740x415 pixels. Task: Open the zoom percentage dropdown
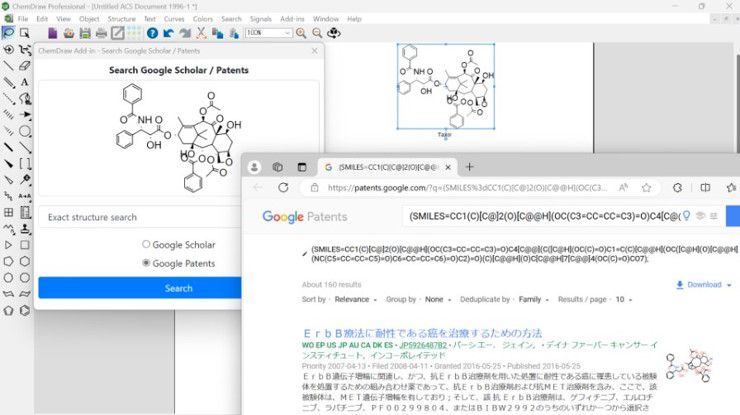[x=288, y=33]
